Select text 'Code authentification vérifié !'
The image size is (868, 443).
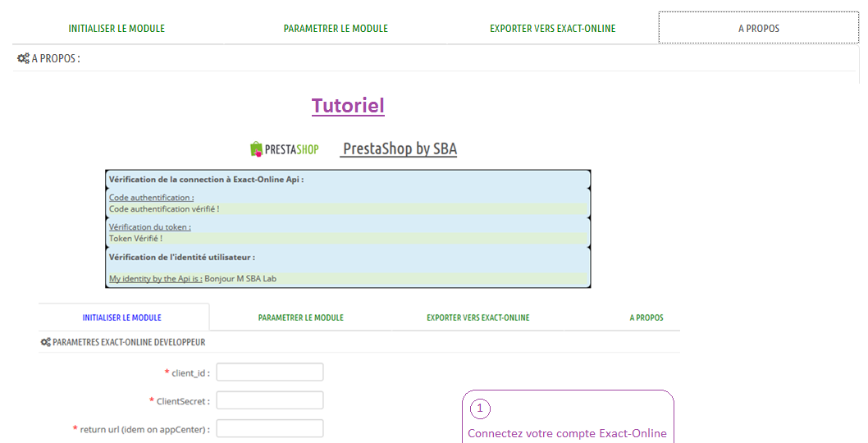pos(164,208)
